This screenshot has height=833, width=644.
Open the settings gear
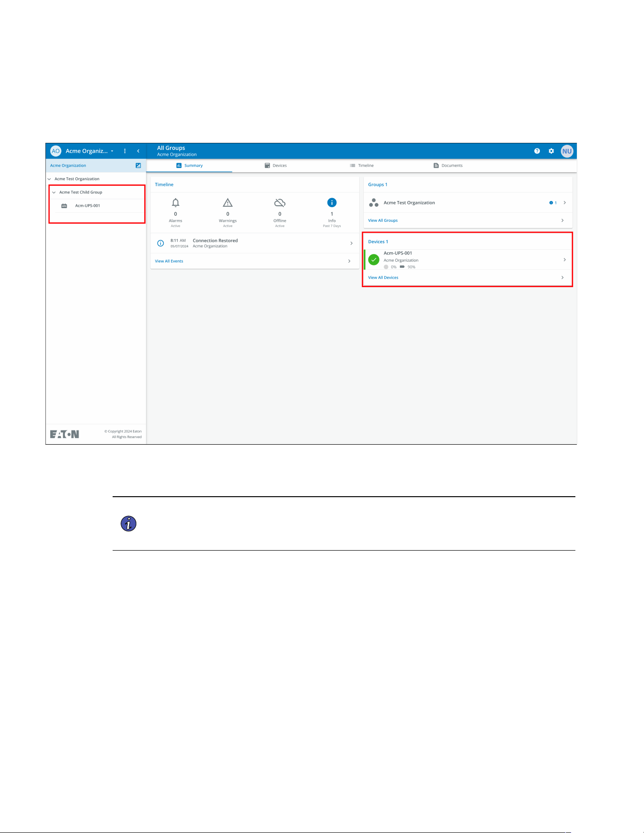coord(551,151)
